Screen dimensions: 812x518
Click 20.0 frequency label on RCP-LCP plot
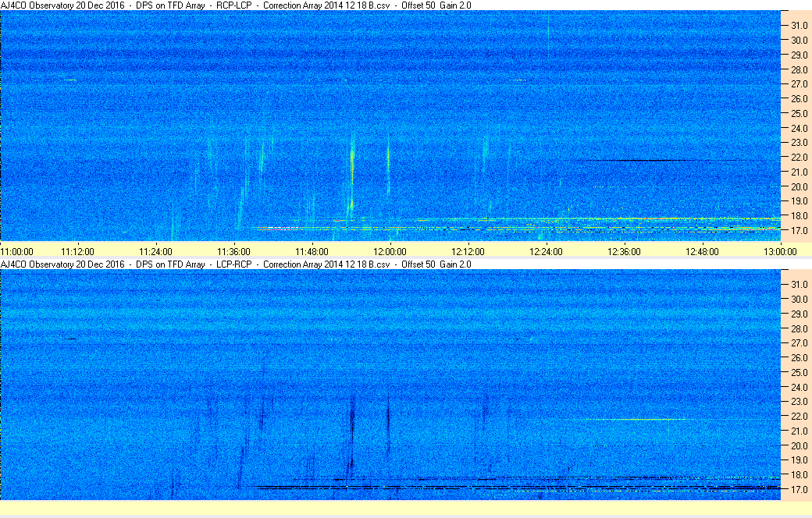(799, 186)
